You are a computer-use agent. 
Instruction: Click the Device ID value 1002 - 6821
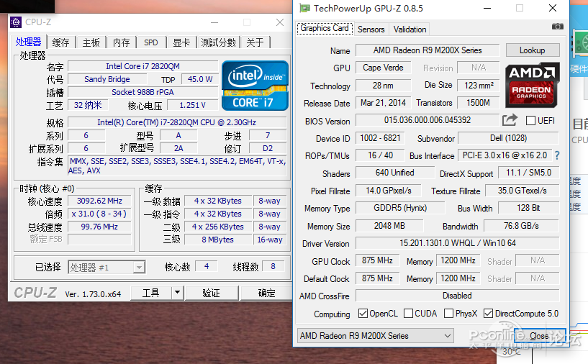(x=380, y=138)
